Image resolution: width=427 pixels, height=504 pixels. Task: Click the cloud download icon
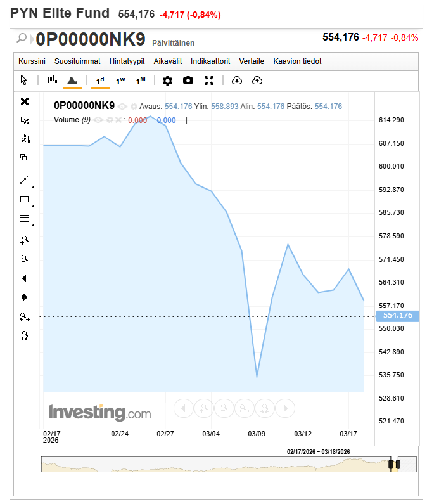click(237, 81)
